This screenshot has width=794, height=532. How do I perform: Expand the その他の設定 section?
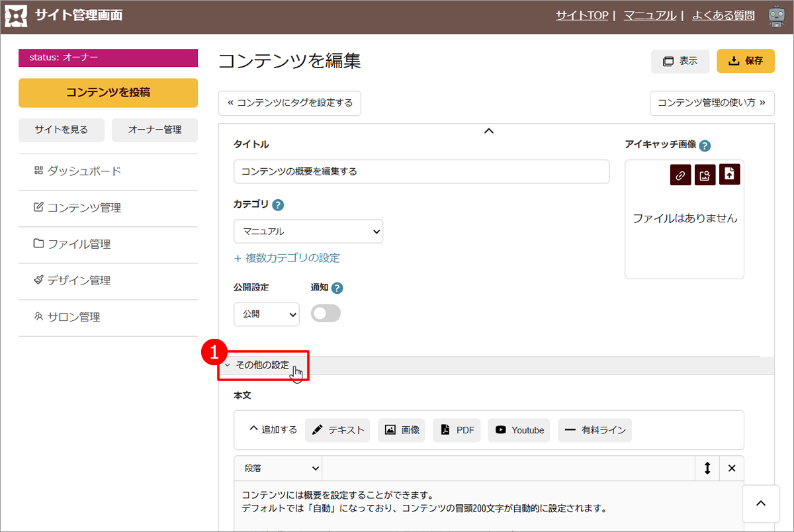263,365
